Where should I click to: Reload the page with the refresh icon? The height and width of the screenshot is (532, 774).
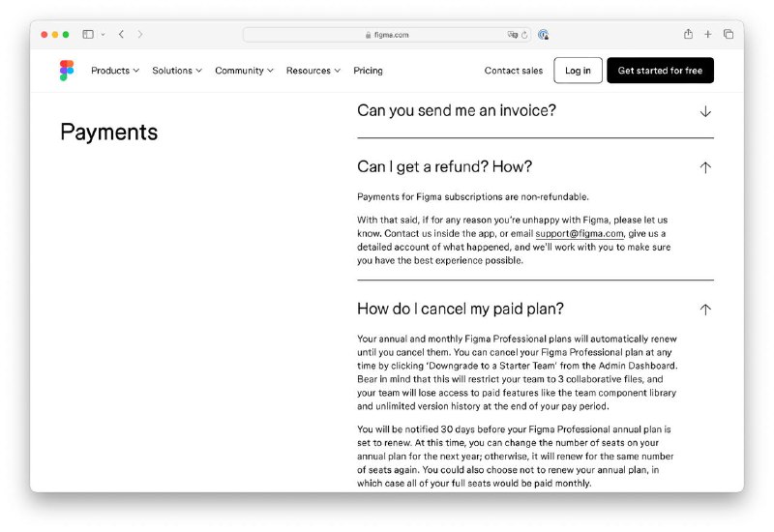[x=524, y=35]
